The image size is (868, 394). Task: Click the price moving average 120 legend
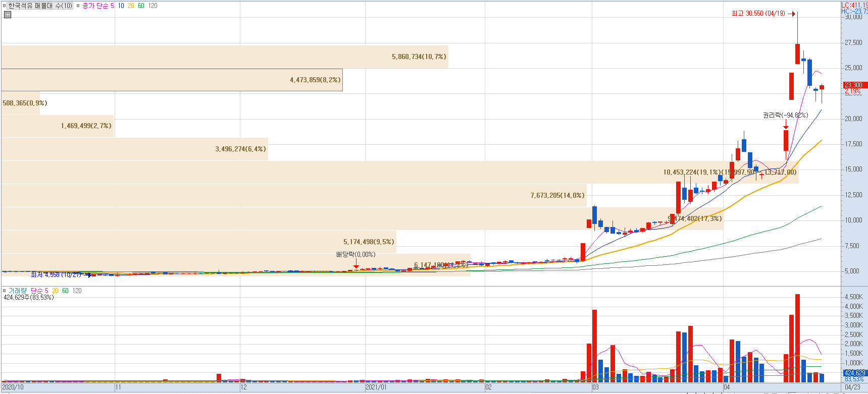tap(153, 6)
